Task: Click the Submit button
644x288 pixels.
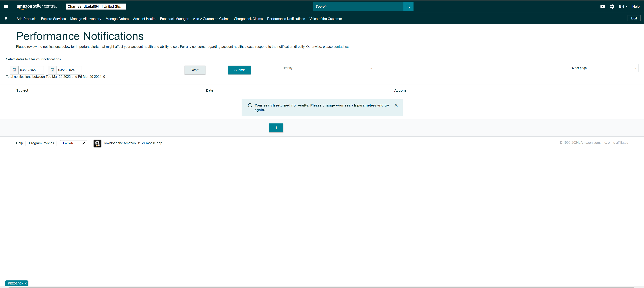Action: tap(239, 70)
